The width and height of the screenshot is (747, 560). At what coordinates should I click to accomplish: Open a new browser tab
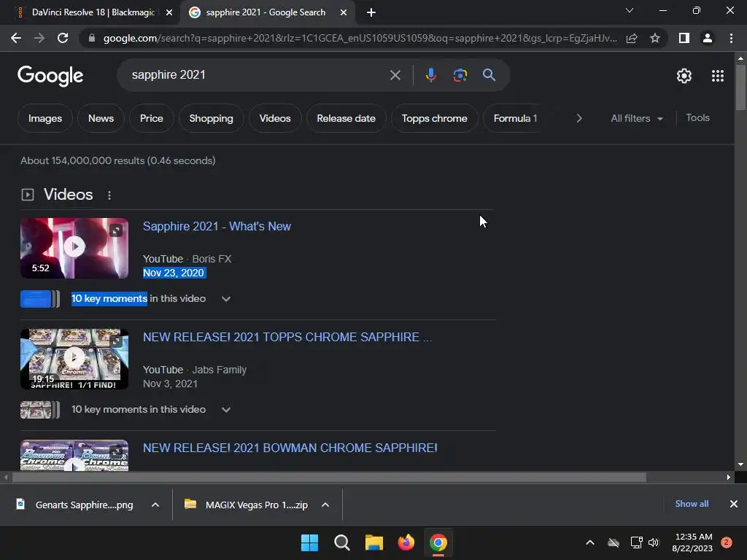(371, 12)
